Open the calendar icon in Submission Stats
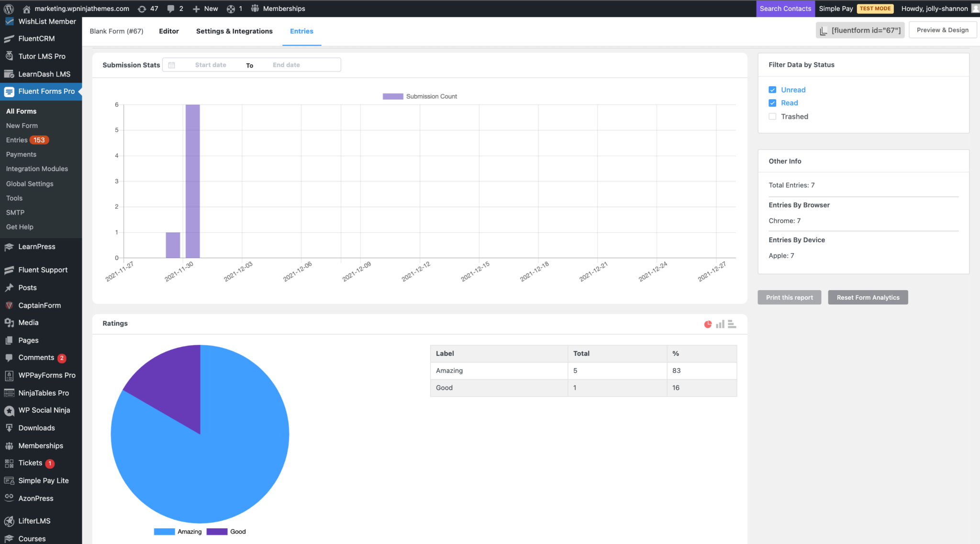 tap(171, 65)
